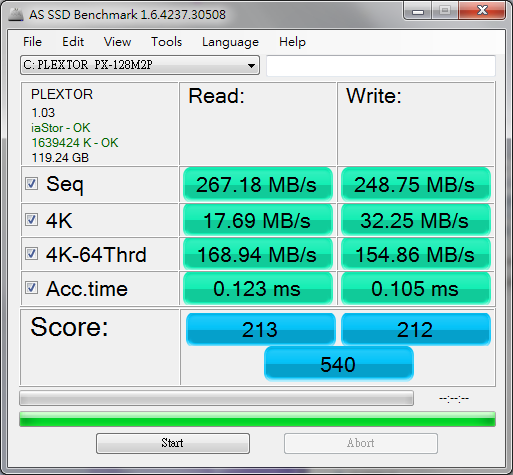Image resolution: width=513 pixels, height=475 pixels.
Task: Click the --:--:-- elapsed time indicator
Action: [x=454, y=398]
